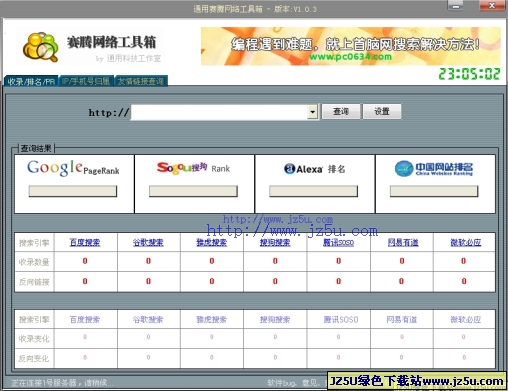Click the 收录数量 value under 微软必应

(463, 261)
